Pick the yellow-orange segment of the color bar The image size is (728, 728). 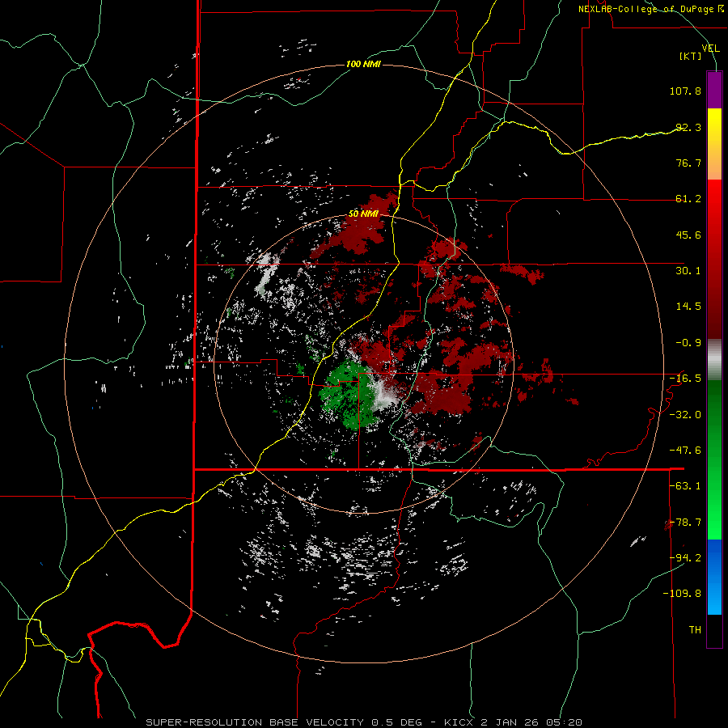pyautogui.click(x=714, y=144)
